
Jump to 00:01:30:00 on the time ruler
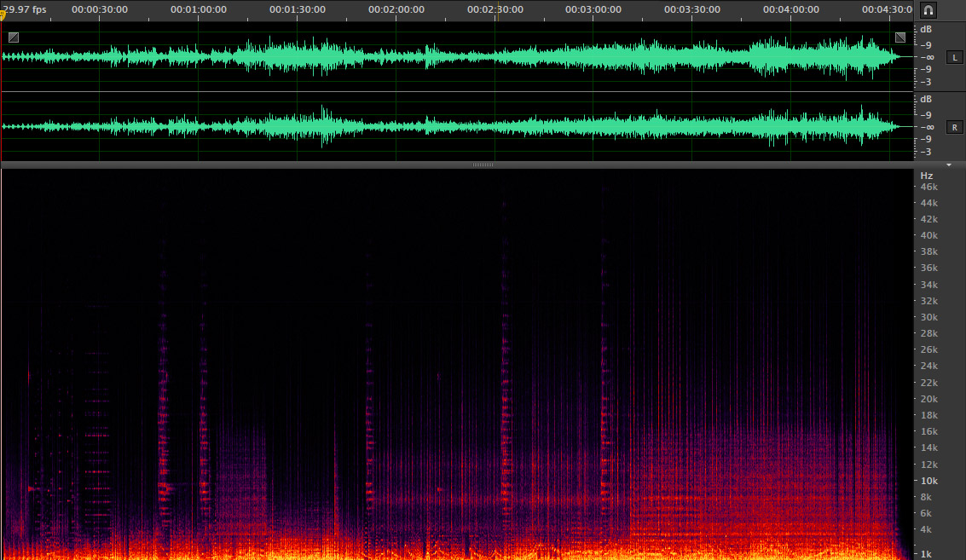coord(298,10)
